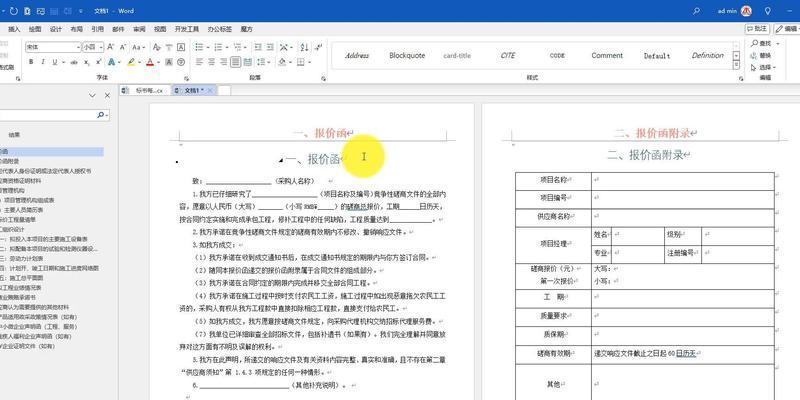Toggle italic formatting
This screenshot has width=800, height=400.
43,62
